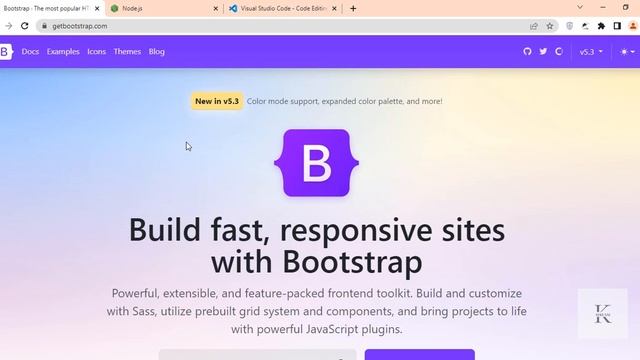Toggle the color theme sun dropdown
The image size is (640, 360).
(627, 52)
